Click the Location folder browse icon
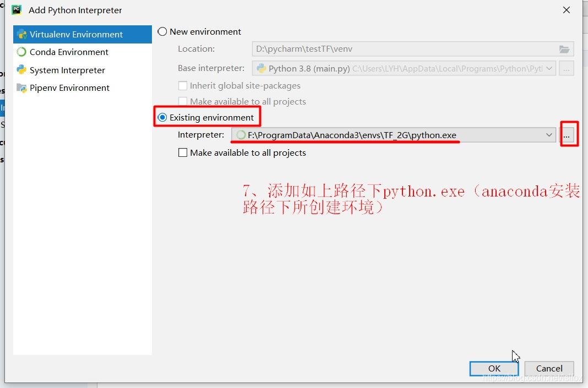The height and width of the screenshot is (388, 588). click(564, 49)
